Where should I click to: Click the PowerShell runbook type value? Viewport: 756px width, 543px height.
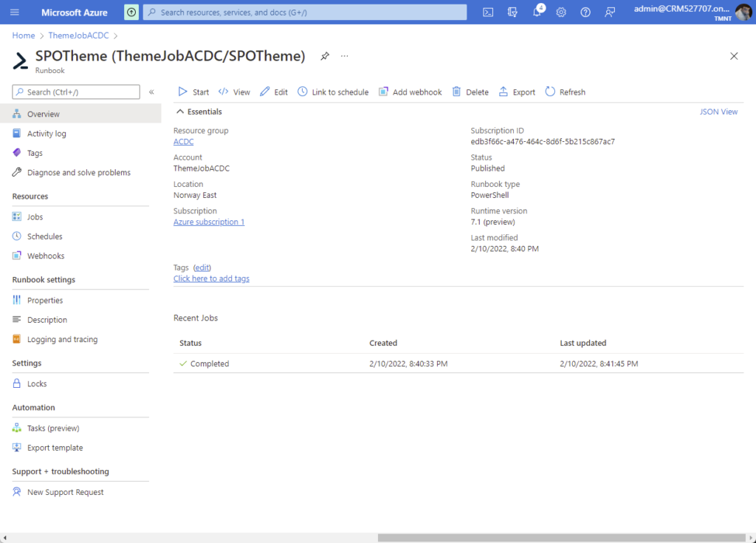(x=490, y=195)
